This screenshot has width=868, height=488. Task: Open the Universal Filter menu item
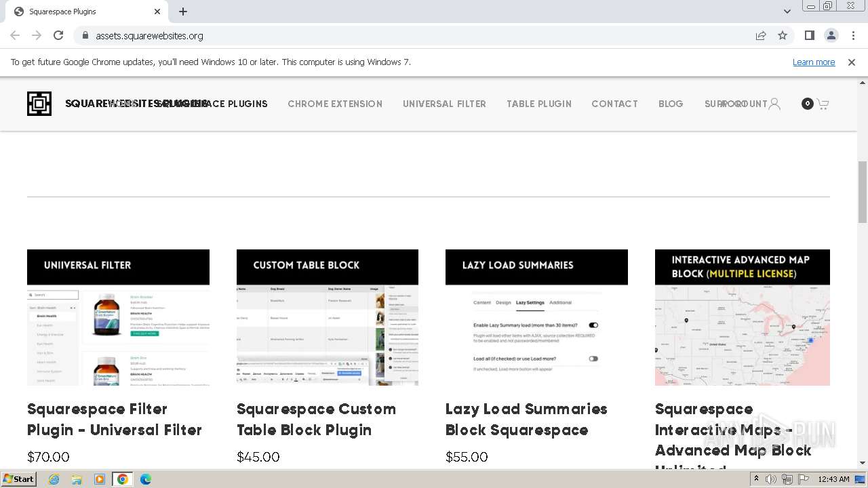coord(444,104)
